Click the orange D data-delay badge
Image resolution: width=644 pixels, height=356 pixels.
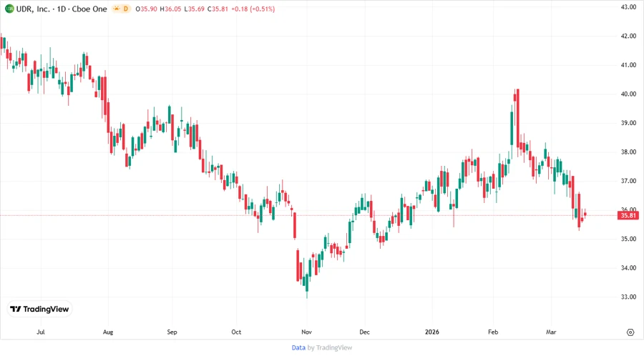[126, 9]
